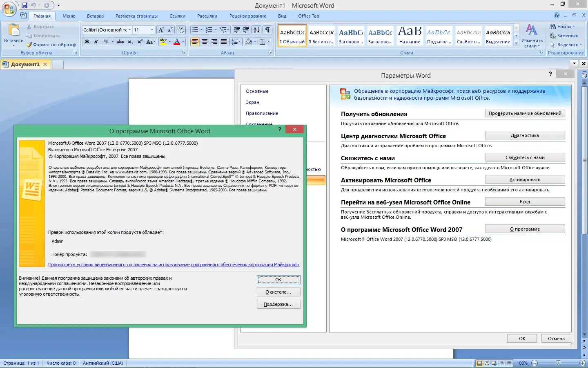Image resolution: width=588 pixels, height=368 pixels.
Task: Select the Документ1 document tab
Action: point(25,64)
